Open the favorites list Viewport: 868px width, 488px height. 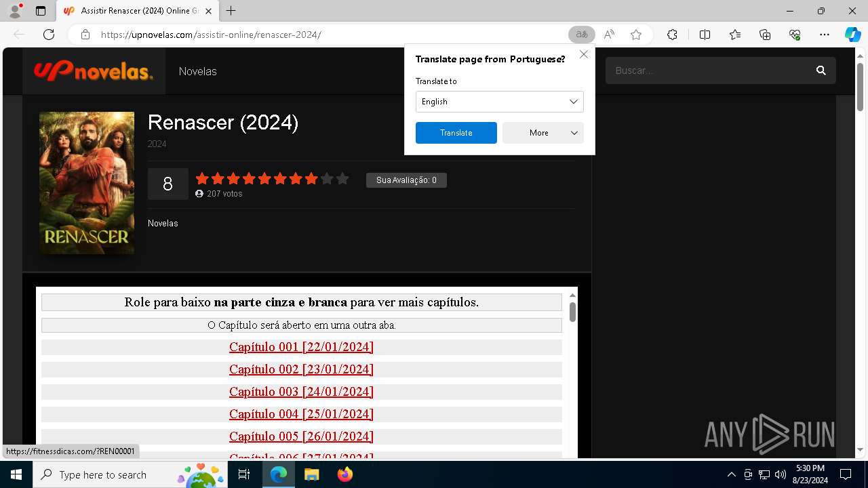click(x=735, y=35)
